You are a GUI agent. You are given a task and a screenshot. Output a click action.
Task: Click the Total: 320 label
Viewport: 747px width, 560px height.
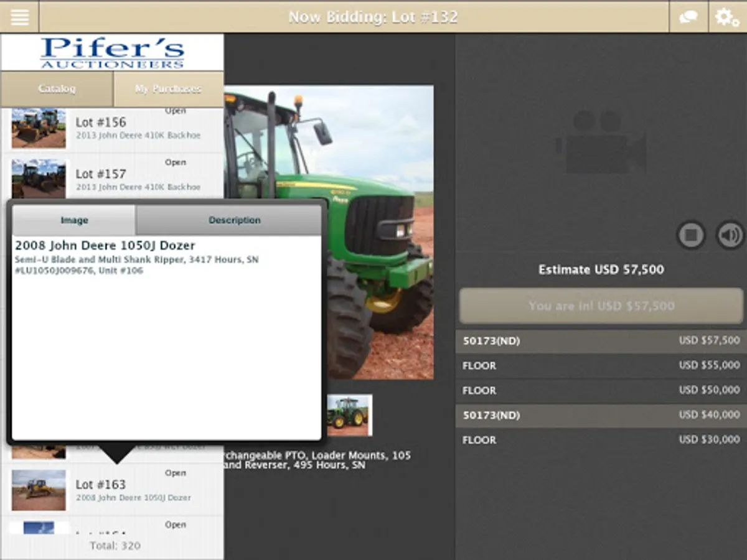115,546
